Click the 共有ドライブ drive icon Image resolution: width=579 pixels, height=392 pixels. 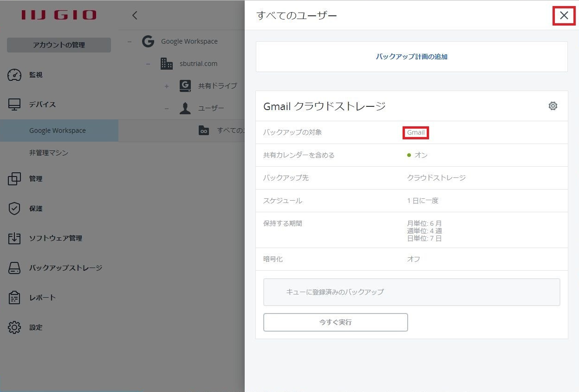click(185, 86)
